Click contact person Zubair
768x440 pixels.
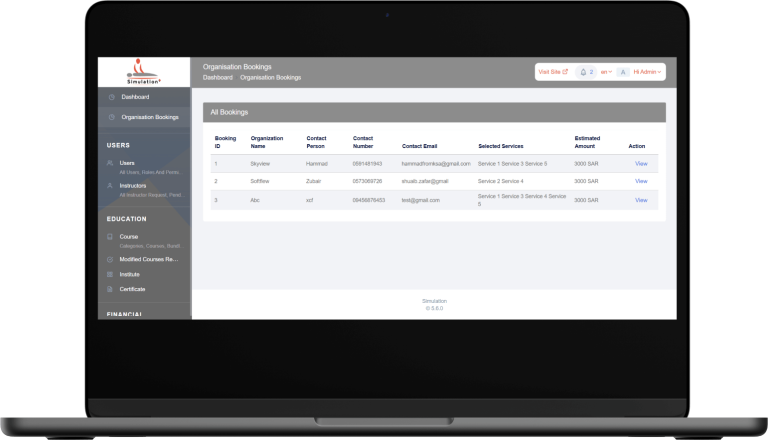313,181
